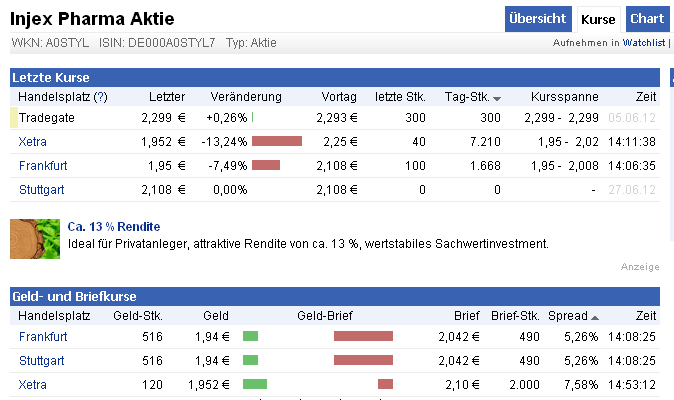The image size is (674, 400).
Task: Click the Handelsplatz help question mark
Action: click(x=101, y=97)
